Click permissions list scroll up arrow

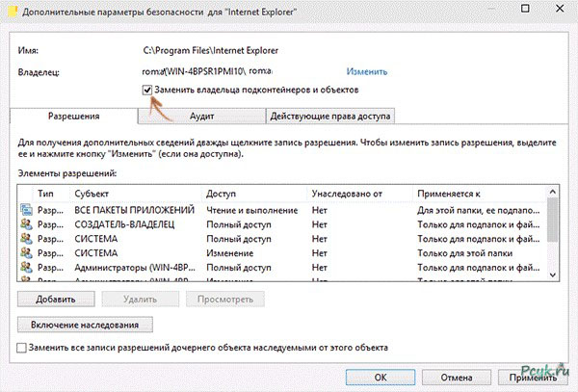pyautogui.click(x=553, y=192)
